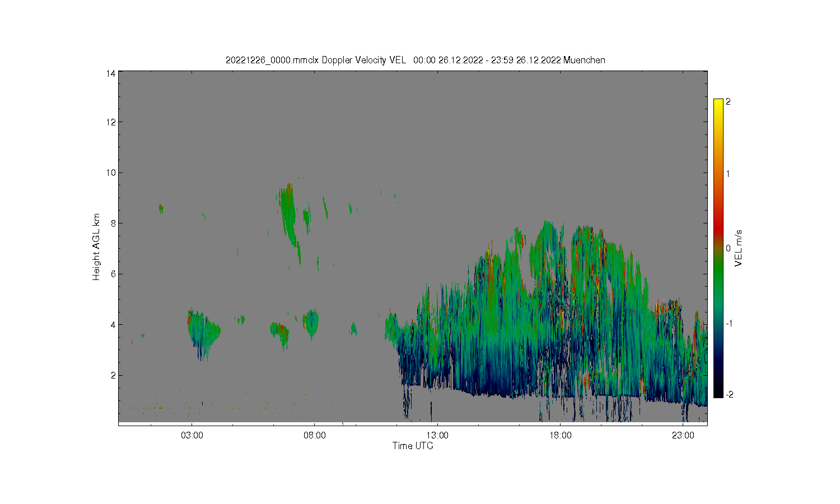Screen dimensions: 840x504
Task: Click the colorbar value -1 label
Action: click(x=729, y=323)
